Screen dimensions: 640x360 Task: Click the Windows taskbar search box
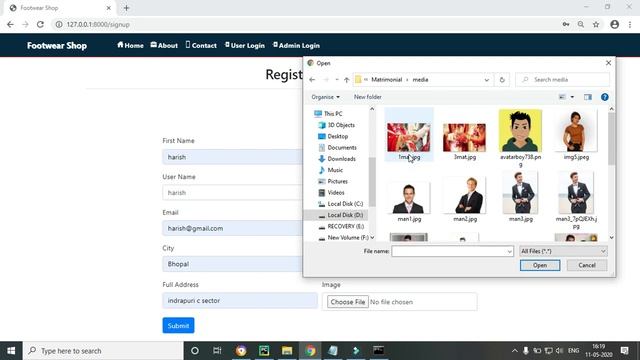pyautogui.click(x=103, y=351)
